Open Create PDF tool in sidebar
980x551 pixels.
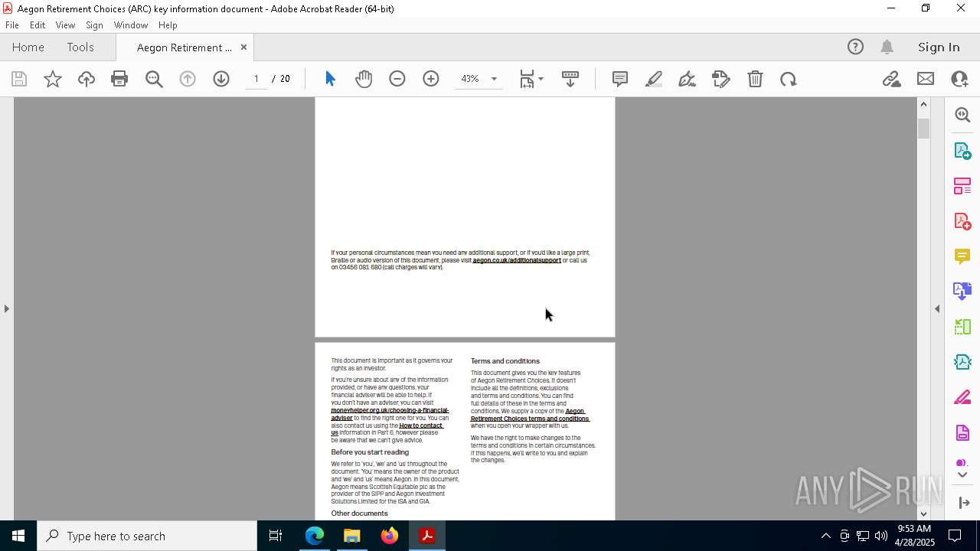coord(962,221)
